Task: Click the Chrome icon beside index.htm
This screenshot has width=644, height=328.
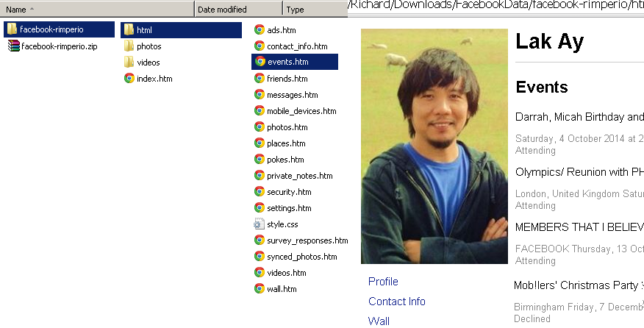Action: [129, 78]
